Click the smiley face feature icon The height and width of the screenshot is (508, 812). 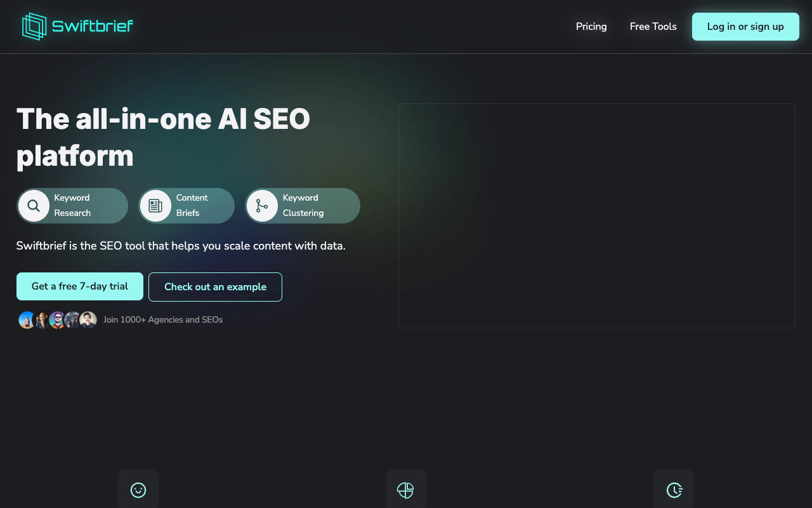(138, 490)
